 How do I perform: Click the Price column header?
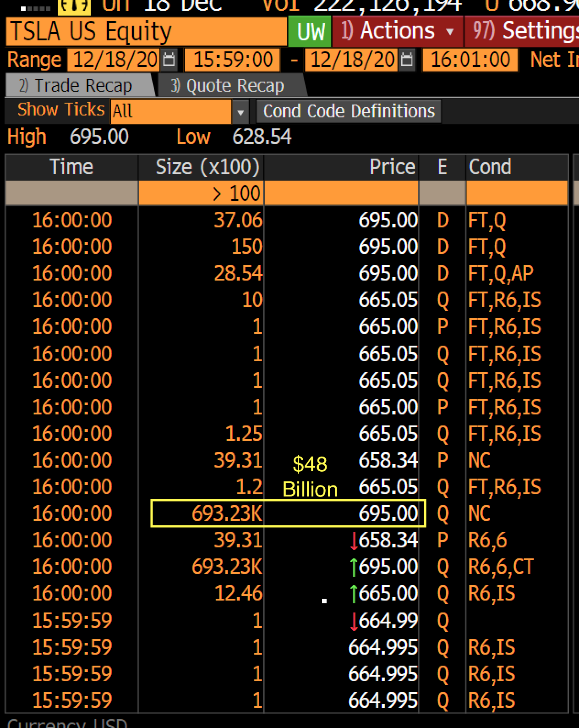(x=341, y=167)
